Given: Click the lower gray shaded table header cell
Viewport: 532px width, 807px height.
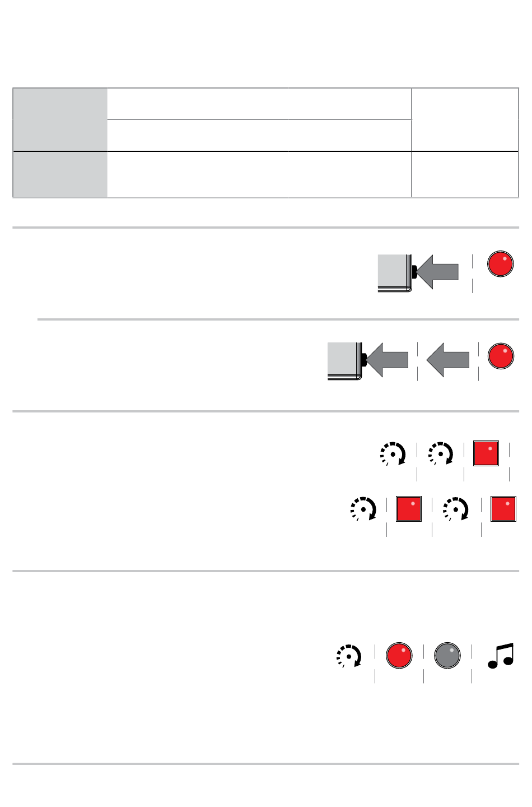Looking at the screenshot, I should point(60,174).
